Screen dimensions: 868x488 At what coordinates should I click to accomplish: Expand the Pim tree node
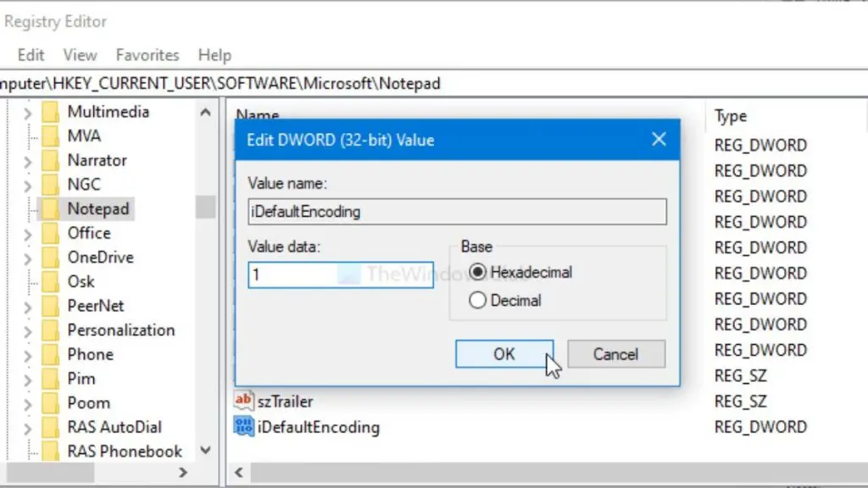click(28, 380)
